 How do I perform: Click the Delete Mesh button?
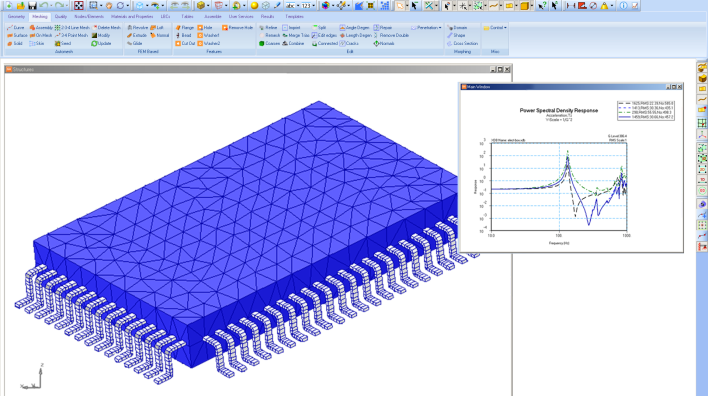tap(107, 28)
